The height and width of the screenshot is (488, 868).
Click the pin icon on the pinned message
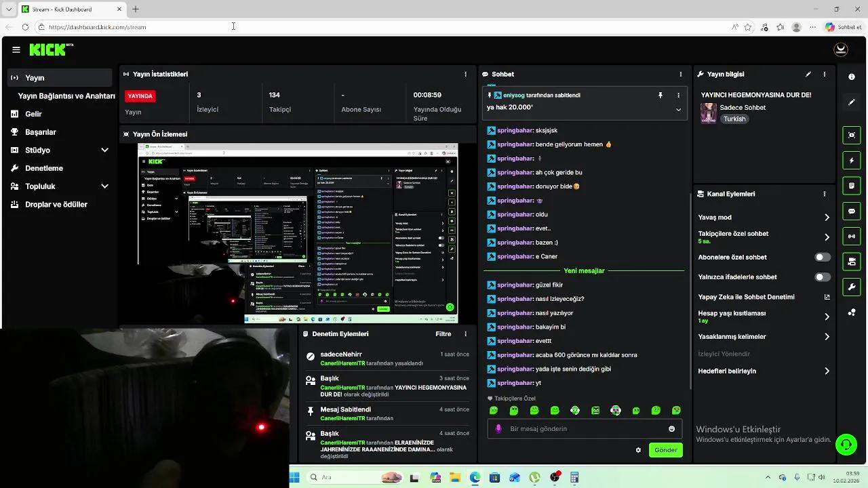(660, 96)
